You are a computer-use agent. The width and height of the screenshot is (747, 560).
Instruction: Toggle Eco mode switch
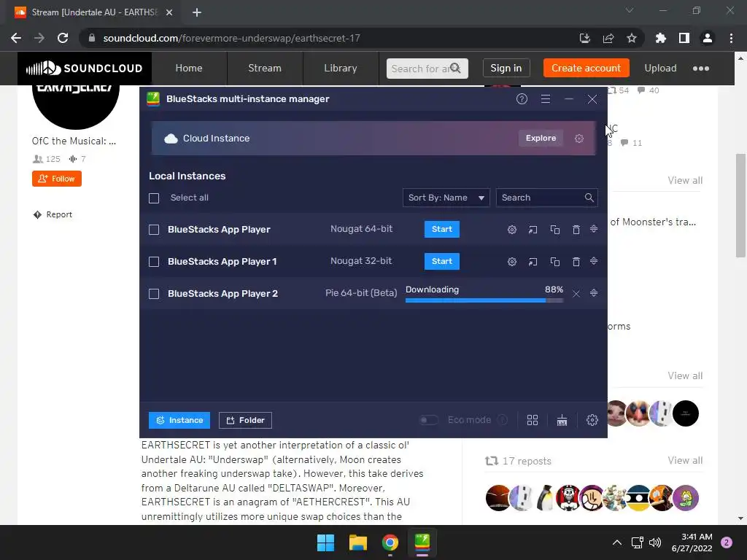pos(428,420)
